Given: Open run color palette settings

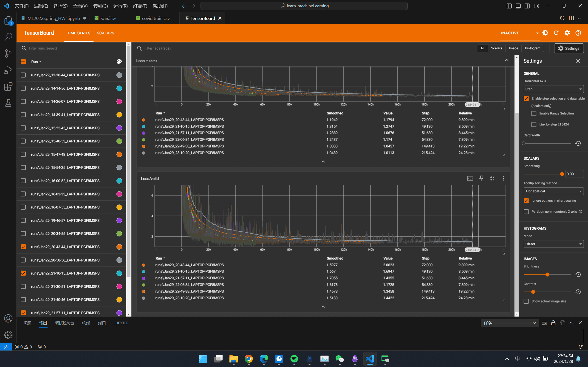Looking at the screenshot, I should pos(119,62).
